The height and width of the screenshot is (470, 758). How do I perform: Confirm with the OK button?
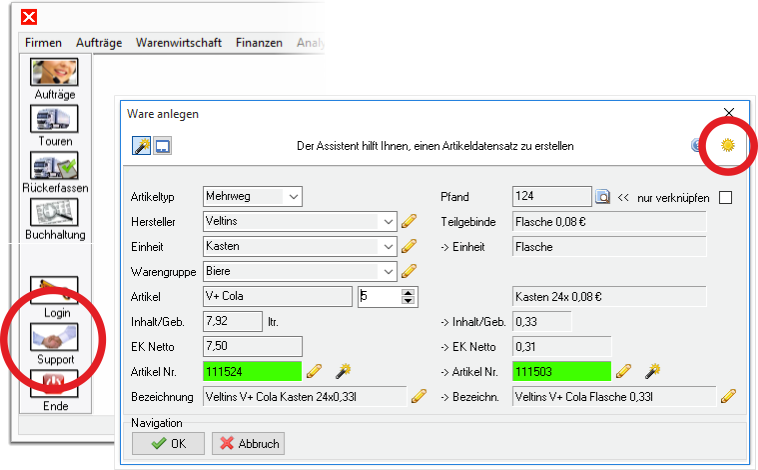point(168,443)
